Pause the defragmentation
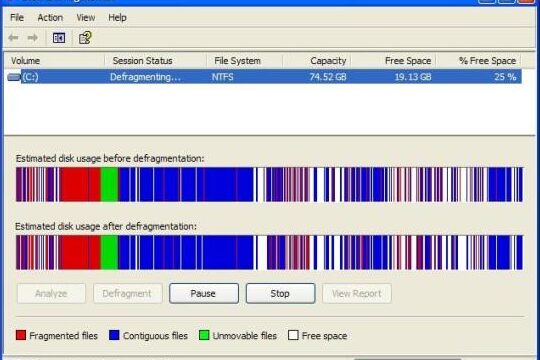This screenshot has width=540, height=360. pyautogui.click(x=204, y=294)
